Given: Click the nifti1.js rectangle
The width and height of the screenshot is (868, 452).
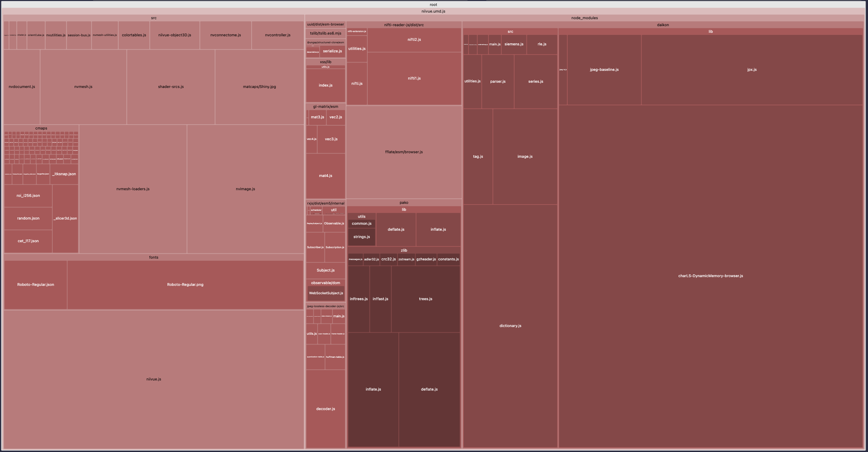Looking at the screenshot, I should click(414, 78).
